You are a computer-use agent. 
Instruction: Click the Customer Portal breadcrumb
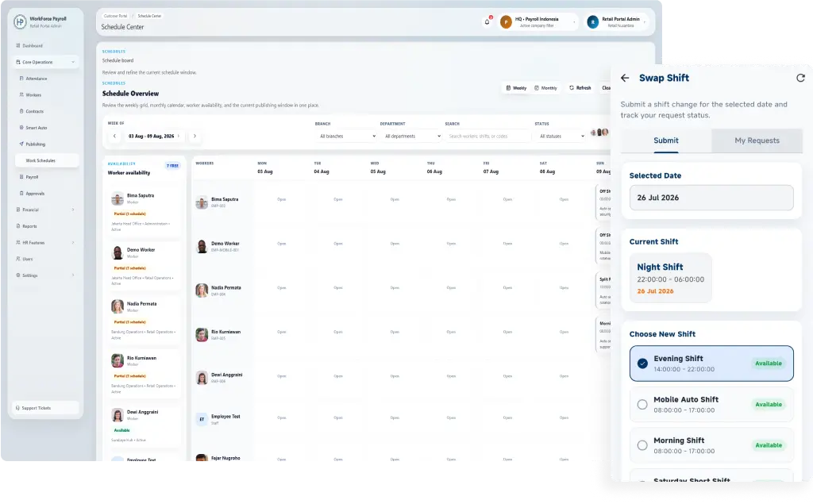click(x=115, y=16)
